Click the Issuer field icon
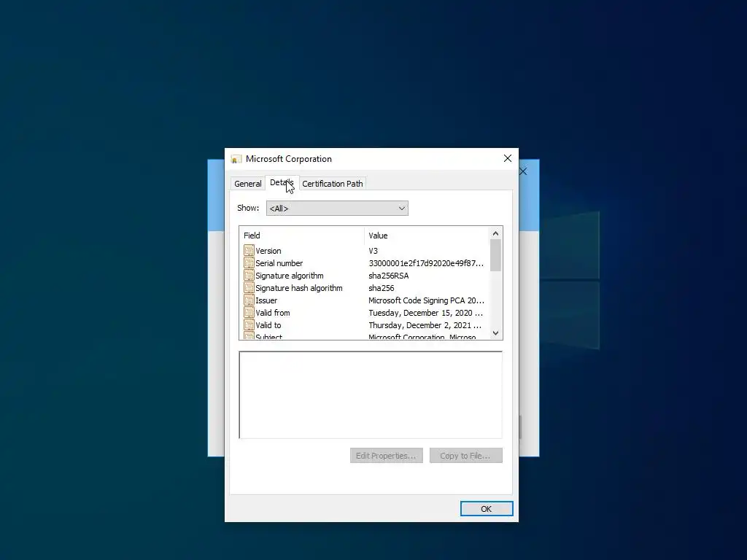Screen dimensions: 747x560 click(x=249, y=300)
